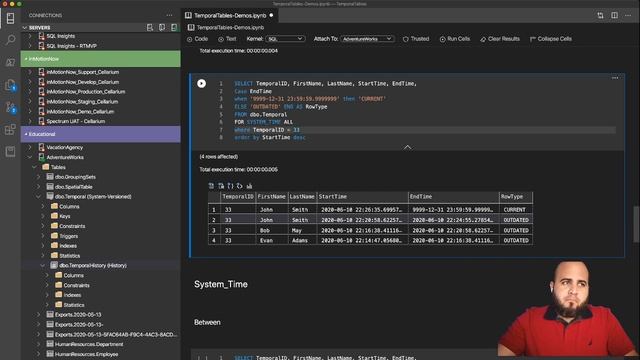
Task: Click the Between heading text
Action: pos(207,322)
